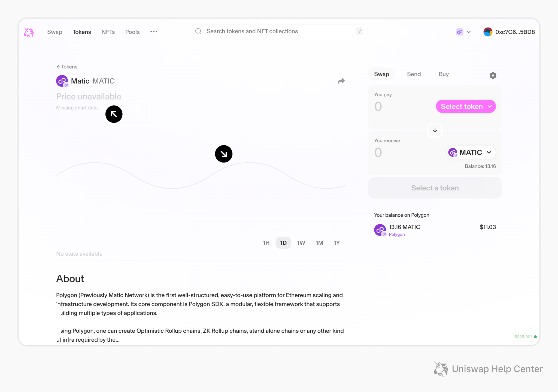Select the 1W chart range

click(x=301, y=243)
